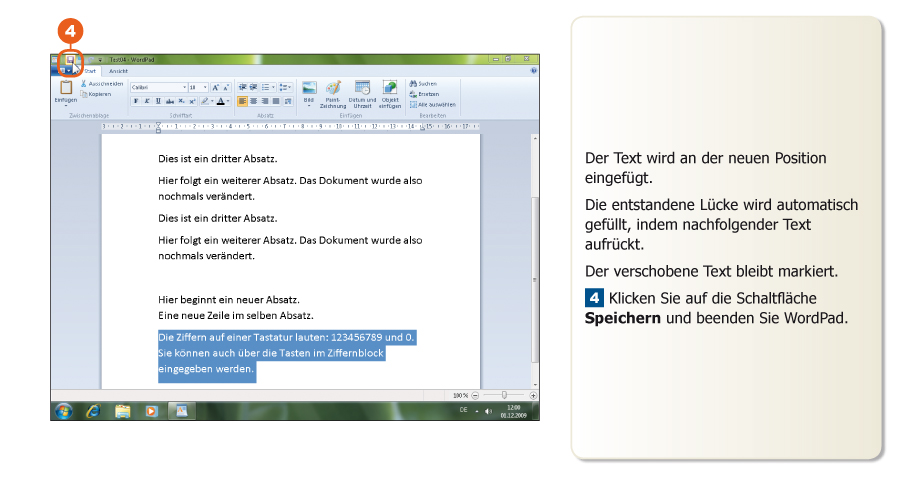Click the zoom slider in status bar
Image resolution: width=900 pixels, height=480 pixels.
click(504, 395)
